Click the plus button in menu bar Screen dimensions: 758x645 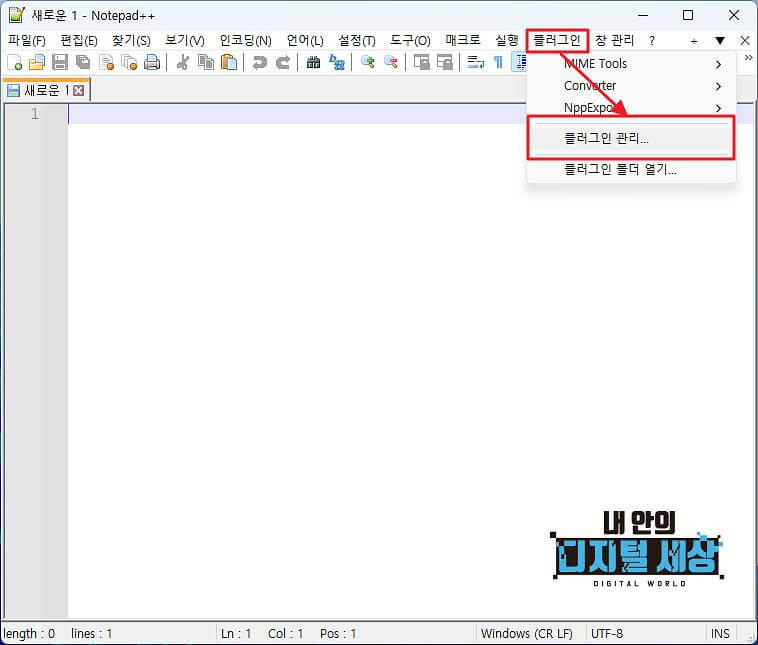click(x=694, y=42)
